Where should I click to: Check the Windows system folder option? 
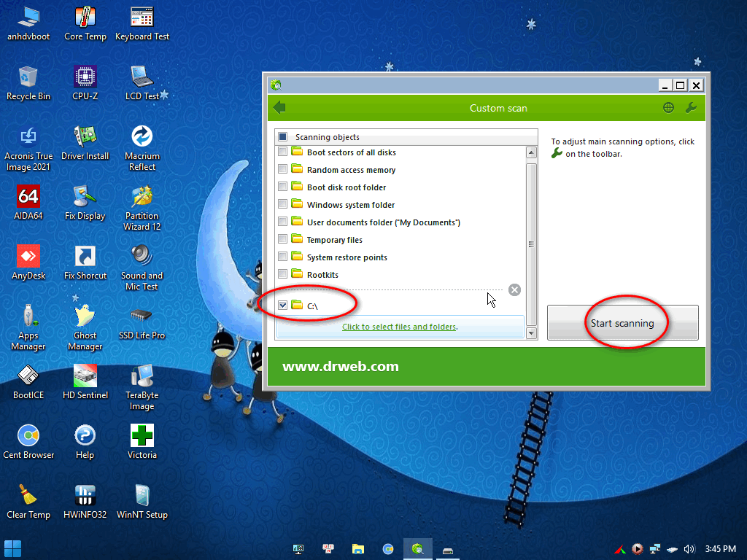(x=282, y=205)
